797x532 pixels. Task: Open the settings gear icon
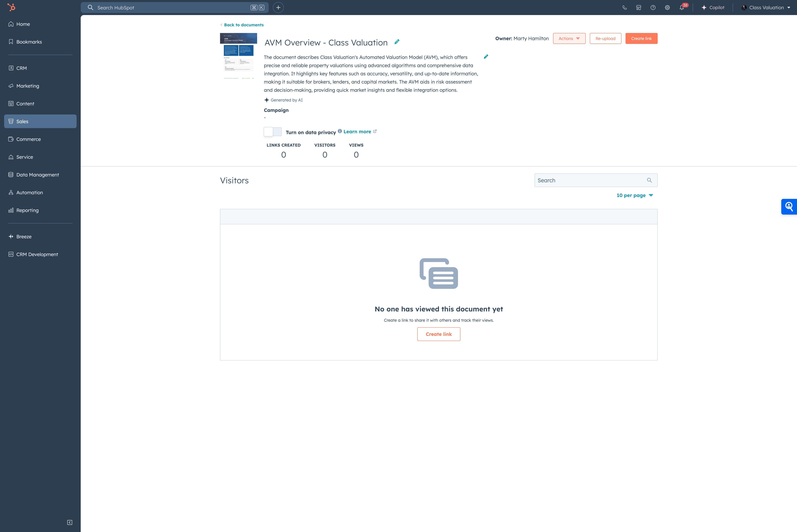tap(667, 8)
